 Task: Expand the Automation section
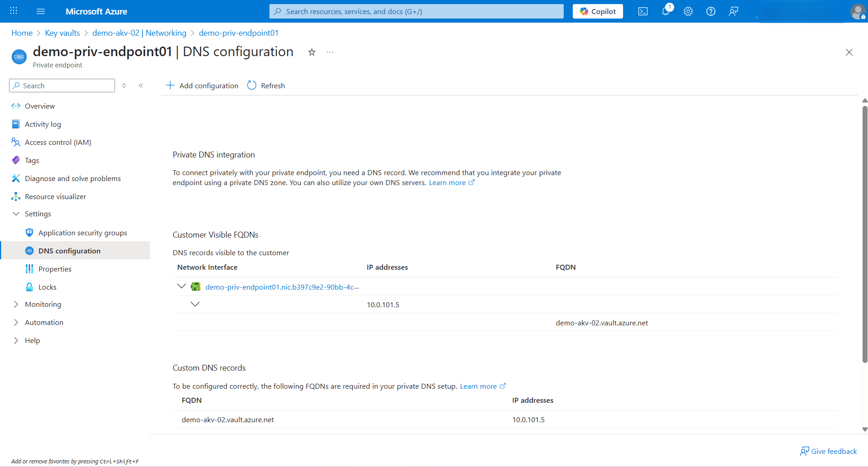(16, 322)
